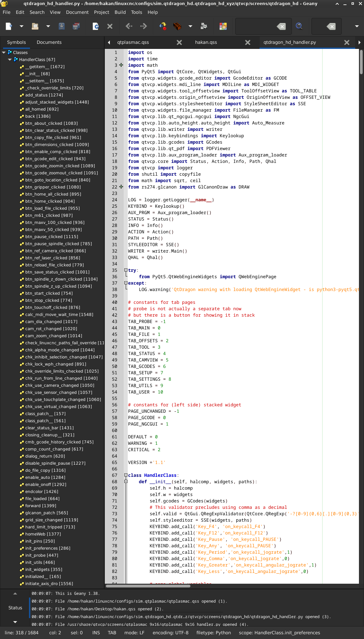
Task: Open the color chooser dialog icon
Action: point(223,26)
